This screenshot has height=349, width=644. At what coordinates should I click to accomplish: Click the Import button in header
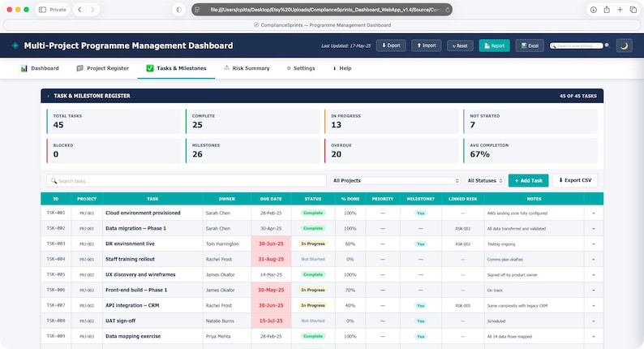click(x=427, y=45)
